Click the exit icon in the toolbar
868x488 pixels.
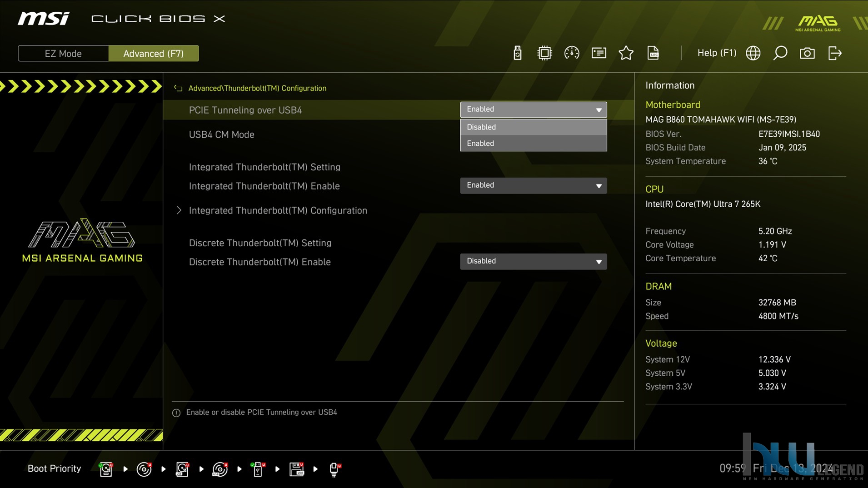pyautogui.click(x=835, y=53)
